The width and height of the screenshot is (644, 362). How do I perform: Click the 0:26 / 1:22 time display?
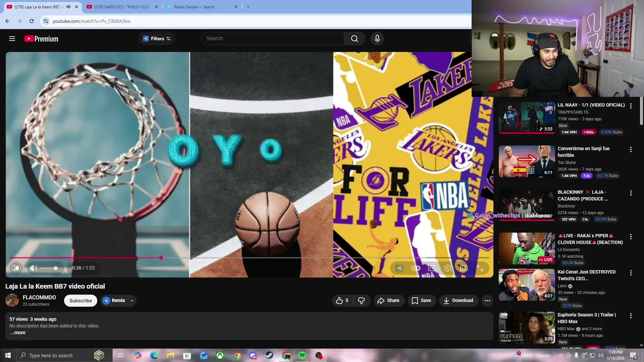(x=83, y=268)
